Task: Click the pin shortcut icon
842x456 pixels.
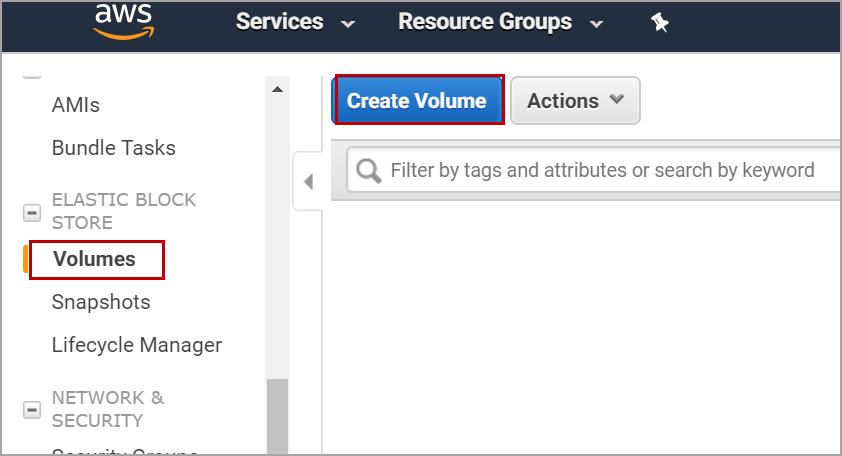Action: point(659,22)
